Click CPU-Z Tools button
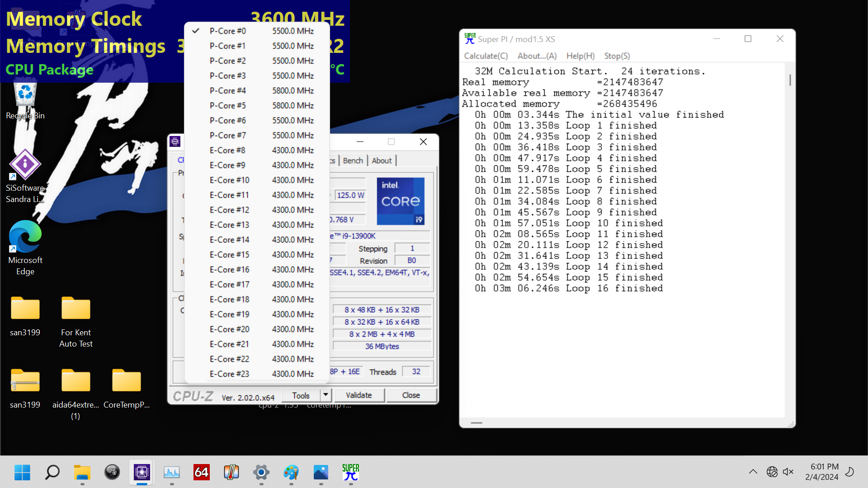The height and width of the screenshot is (488, 868). coord(301,395)
